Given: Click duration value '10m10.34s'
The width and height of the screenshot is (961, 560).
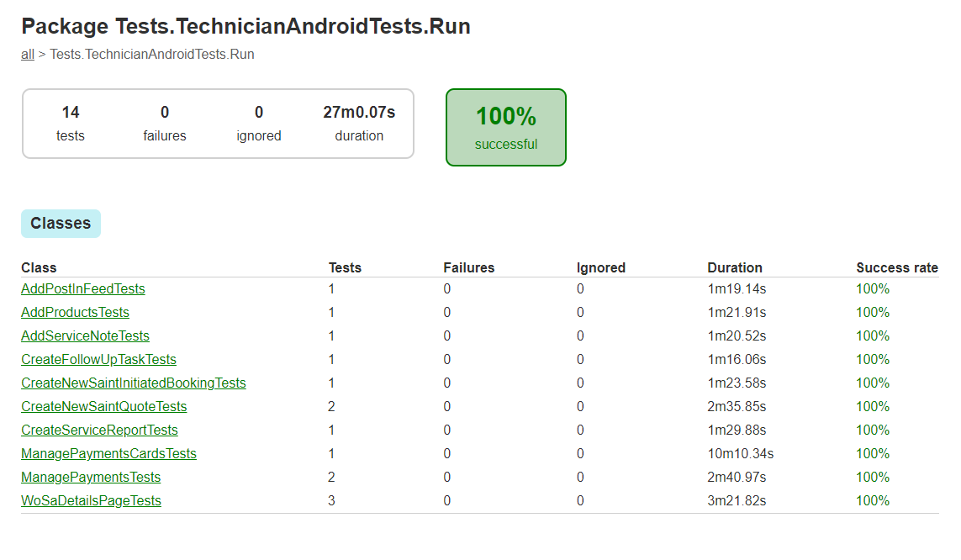Looking at the screenshot, I should [741, 454].
